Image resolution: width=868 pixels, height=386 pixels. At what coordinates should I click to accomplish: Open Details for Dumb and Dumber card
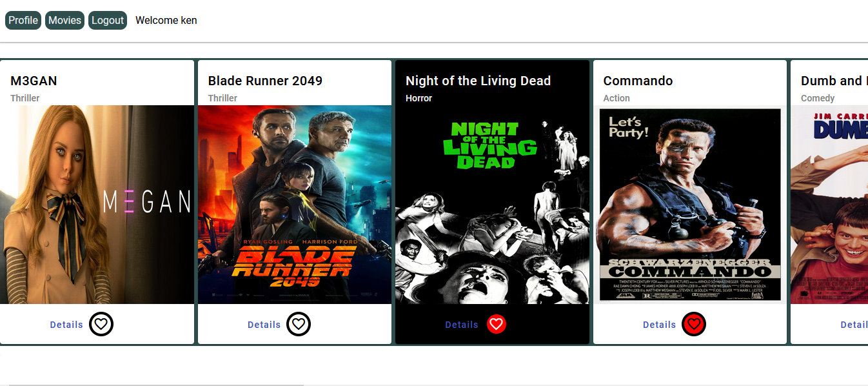(x=854, y=325)
